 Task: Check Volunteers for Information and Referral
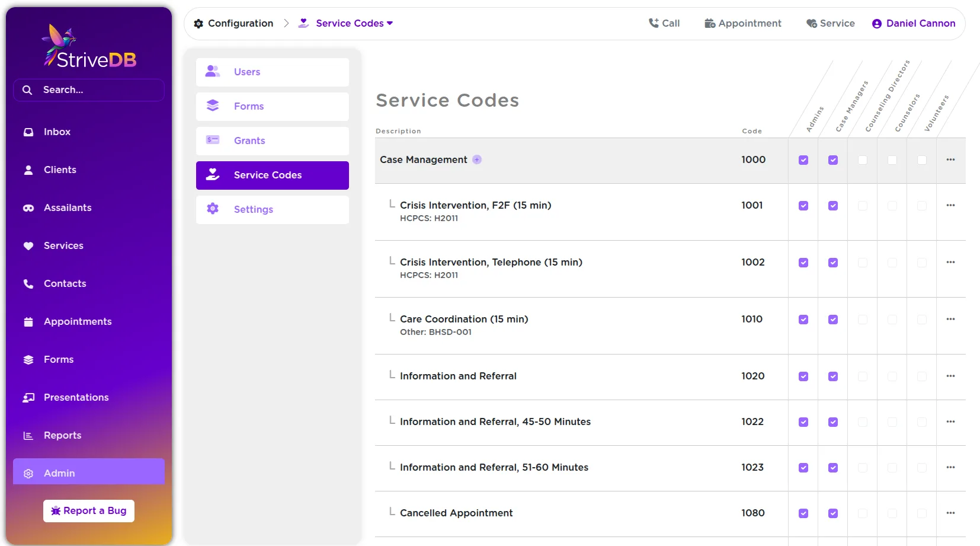click(x=921, y=376)
